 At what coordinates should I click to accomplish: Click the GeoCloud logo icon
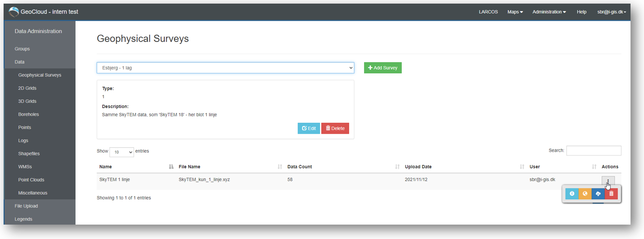(x=14, y=12)
